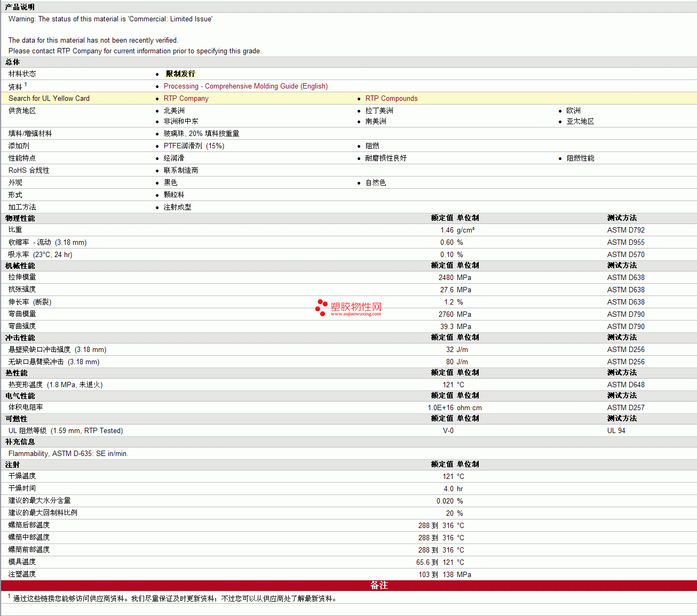Click the '注塑温度' row label

(x=22, y=574)
